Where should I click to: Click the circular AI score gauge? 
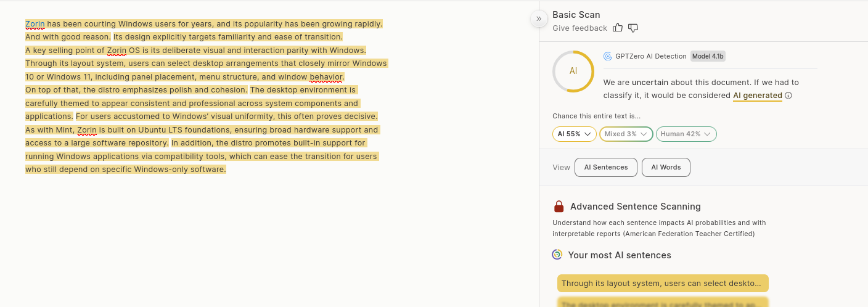tap(573, 72)
